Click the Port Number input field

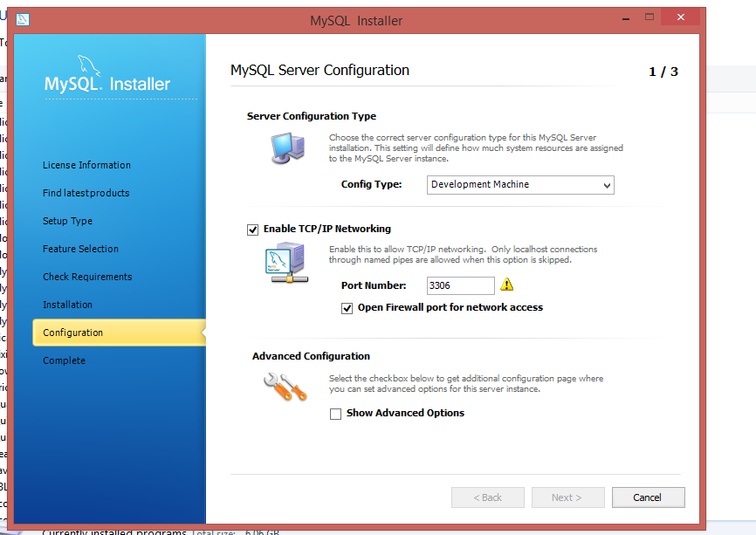460,285
